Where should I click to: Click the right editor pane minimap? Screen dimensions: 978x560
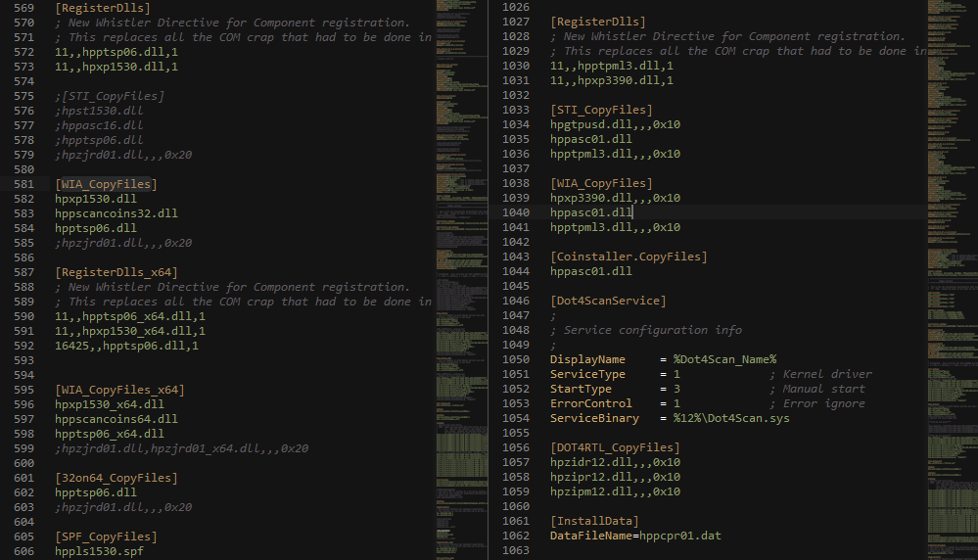click(x=952, y=280)
